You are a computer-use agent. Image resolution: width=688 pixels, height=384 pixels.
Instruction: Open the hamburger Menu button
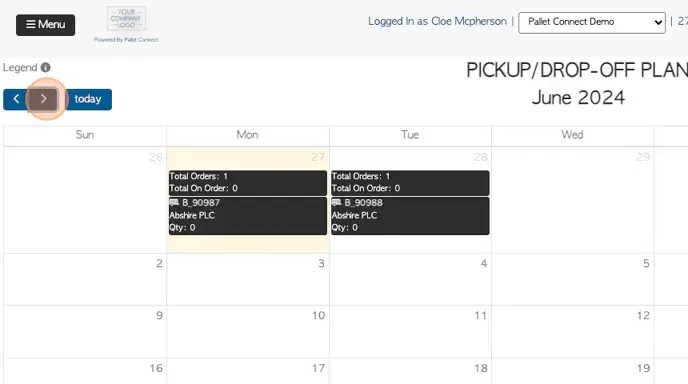point(46,25)
